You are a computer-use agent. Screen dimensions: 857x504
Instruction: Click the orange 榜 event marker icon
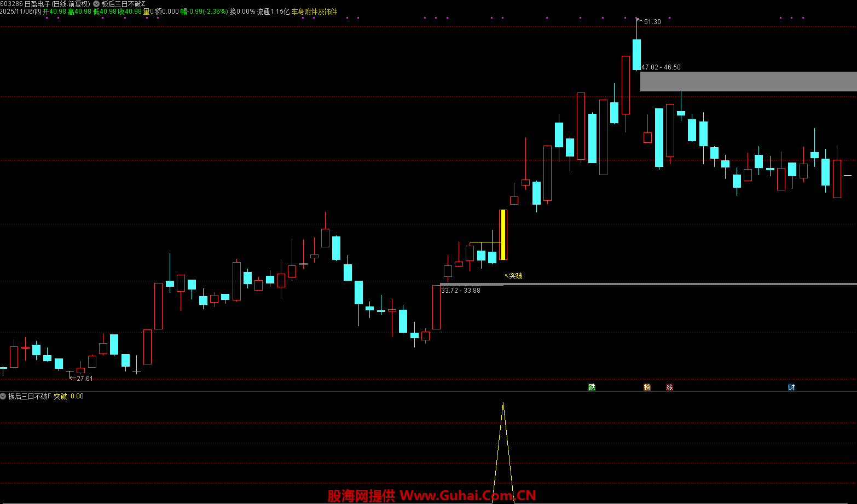click(x=647, y=387)
